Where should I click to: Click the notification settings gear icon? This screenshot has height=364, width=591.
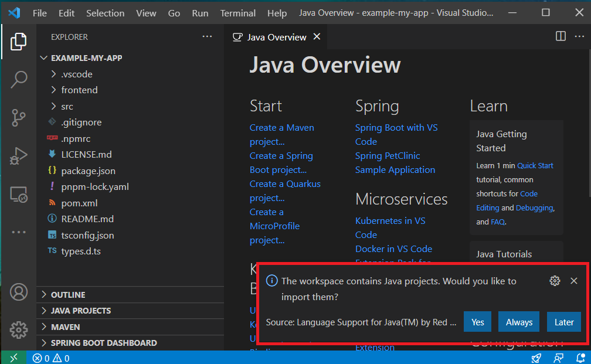(555, 281)
